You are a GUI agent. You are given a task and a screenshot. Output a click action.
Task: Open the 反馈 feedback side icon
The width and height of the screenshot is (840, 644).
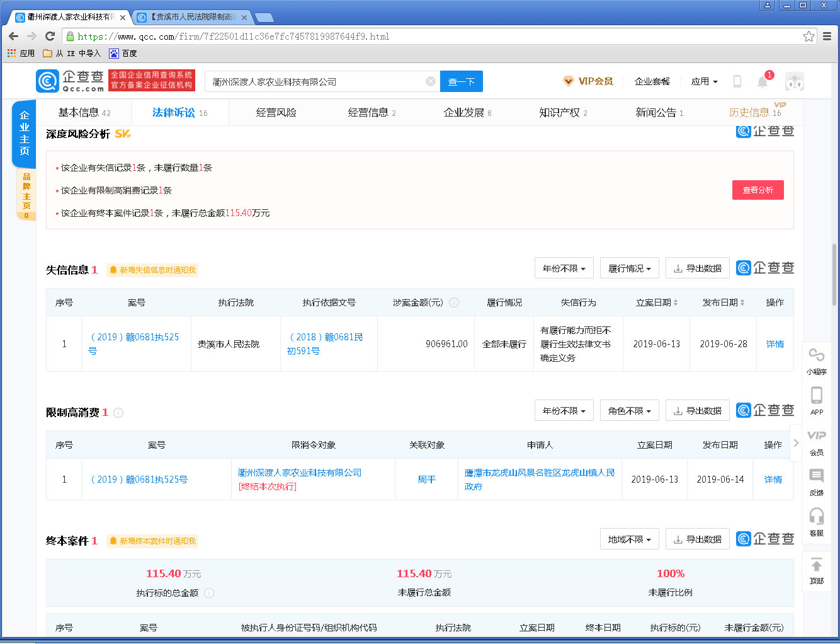point(817,482)
